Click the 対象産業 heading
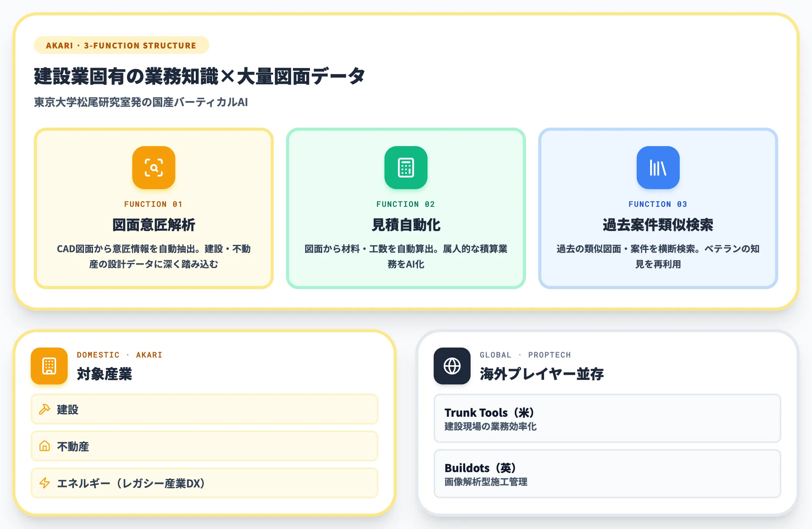812x529 pixels. tap(105, 374)
